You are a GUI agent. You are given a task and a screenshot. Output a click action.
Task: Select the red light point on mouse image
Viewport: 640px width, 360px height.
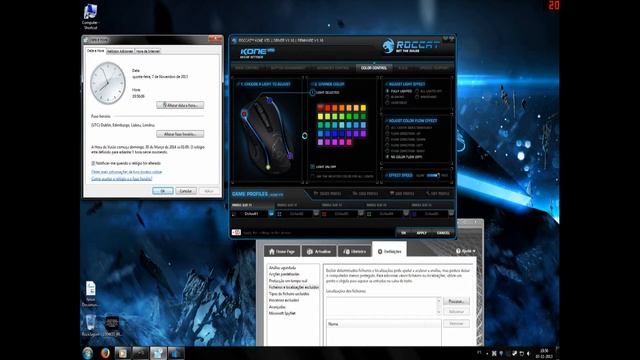tap(244, 114)
